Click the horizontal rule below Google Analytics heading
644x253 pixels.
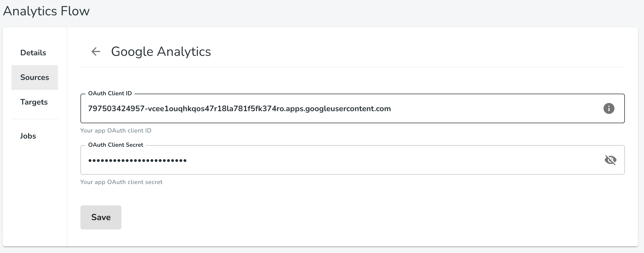352,67
